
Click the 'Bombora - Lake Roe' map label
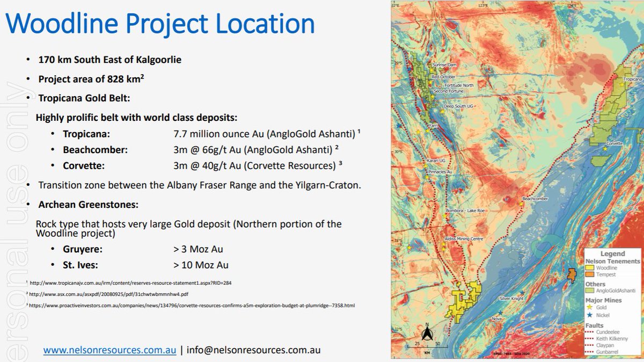[x=465, y=211]
